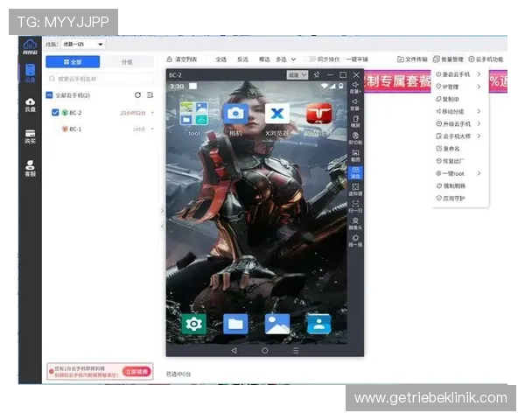Open the 客服 customer service sidebar section
The image size is (525, 420).
click(x=30, y=168)
